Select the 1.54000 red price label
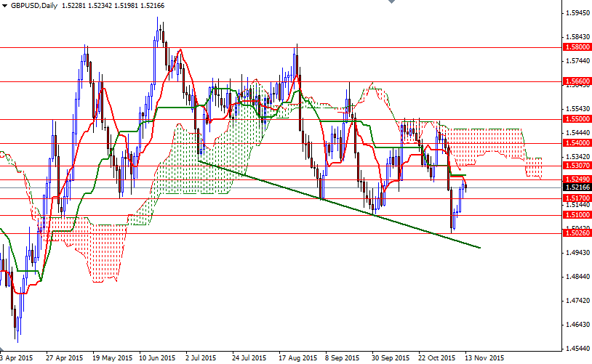This screenshot has height=364, width=592. (577, 143)
